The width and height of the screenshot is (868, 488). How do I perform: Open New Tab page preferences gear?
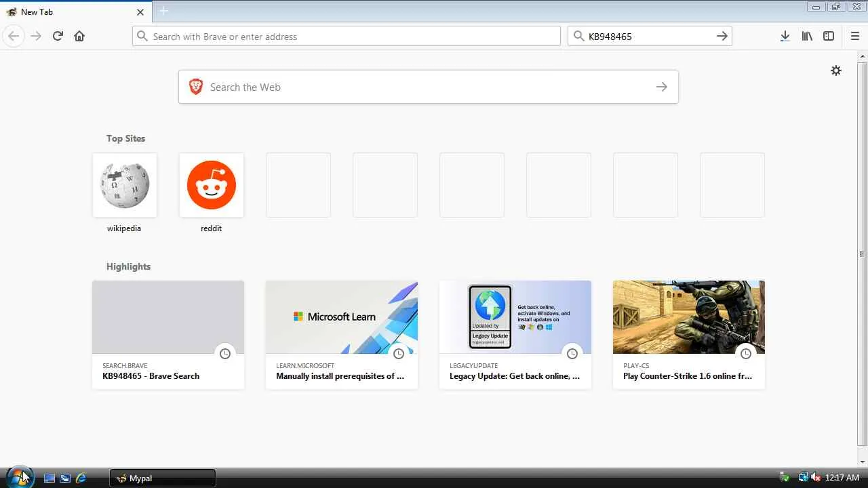(836, 70)
